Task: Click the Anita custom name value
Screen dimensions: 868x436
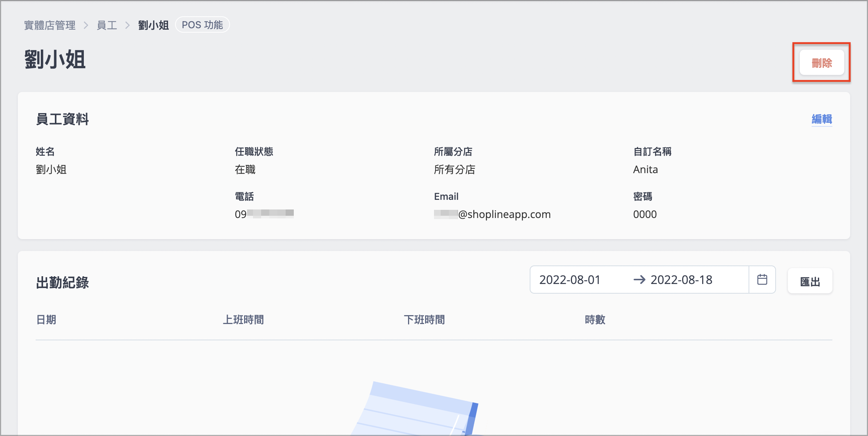Action: coord(645,169)
